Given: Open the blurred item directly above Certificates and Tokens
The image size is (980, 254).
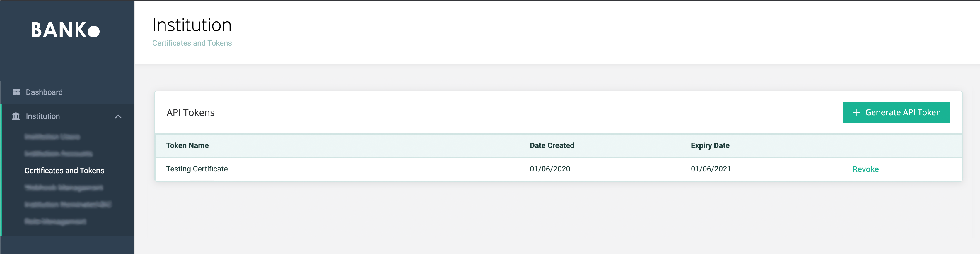Looking at the screenshot, I should pos(59,154).
